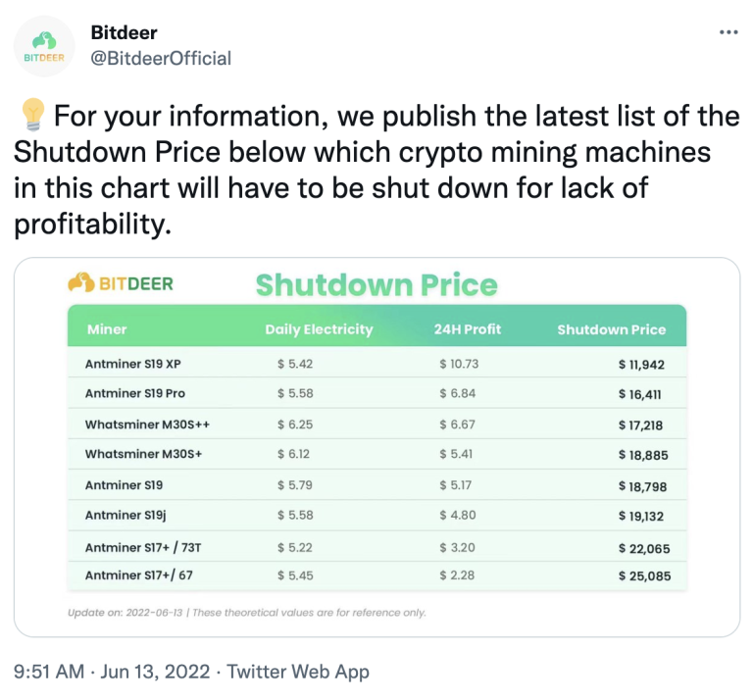Click the Miner column header
753x700 pixels.
click(x=107, y=329)
